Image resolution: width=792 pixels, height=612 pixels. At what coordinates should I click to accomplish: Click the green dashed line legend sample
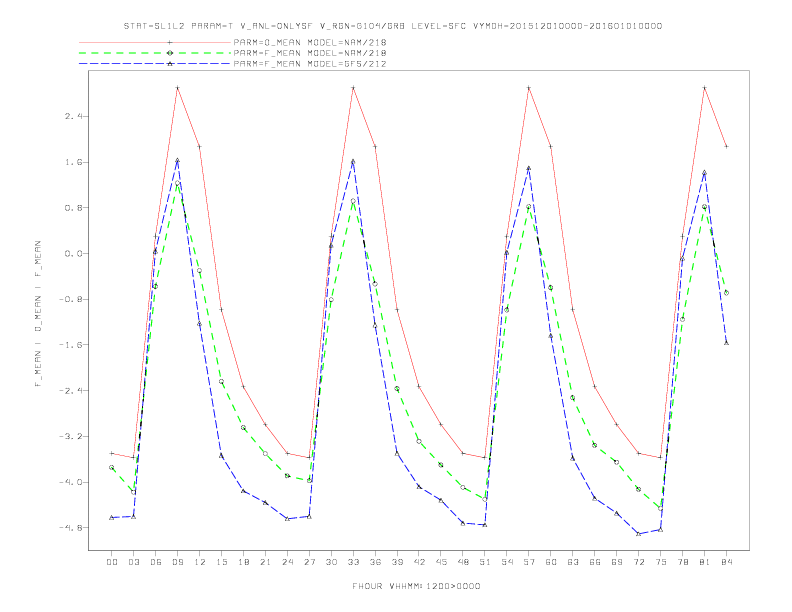pos(155,53)
